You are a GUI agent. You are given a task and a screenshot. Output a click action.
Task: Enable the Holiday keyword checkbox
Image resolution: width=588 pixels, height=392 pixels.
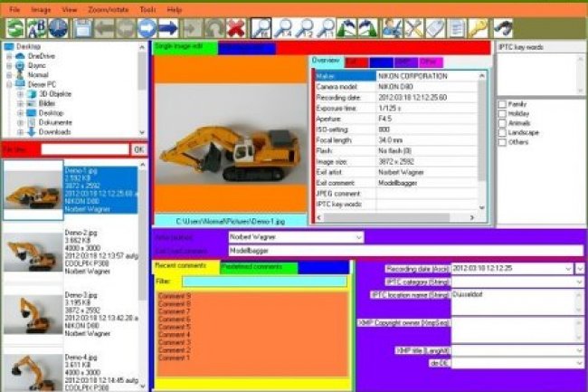(502, 113)
